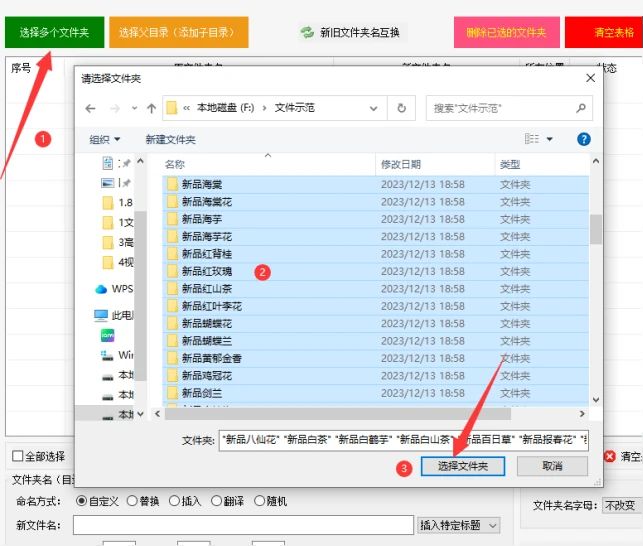
Task: Click the folder icon in address bar
Action: (171, 108)
